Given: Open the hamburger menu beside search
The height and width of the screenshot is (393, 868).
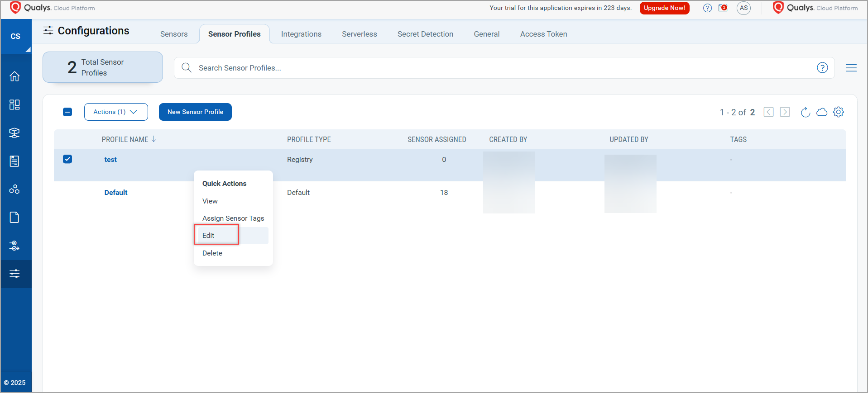Looking at the screenshot, I should coord(851,68).
